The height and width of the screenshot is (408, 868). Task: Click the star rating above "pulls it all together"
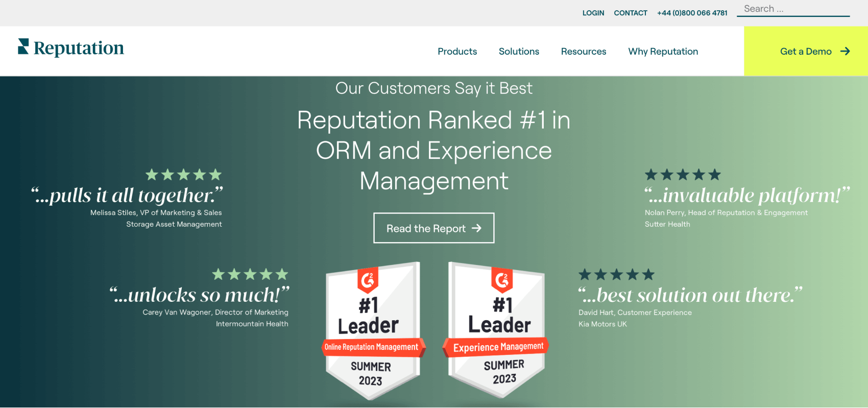184,175
